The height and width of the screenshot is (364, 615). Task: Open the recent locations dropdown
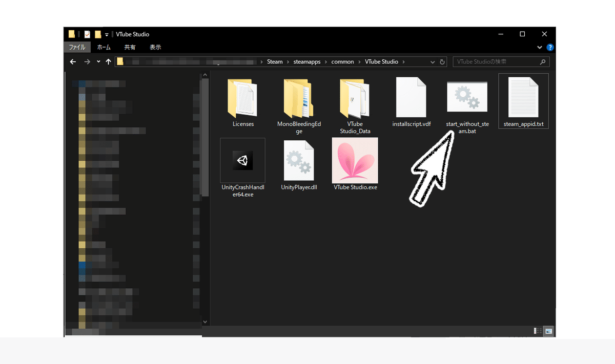[x=98, y=61]
